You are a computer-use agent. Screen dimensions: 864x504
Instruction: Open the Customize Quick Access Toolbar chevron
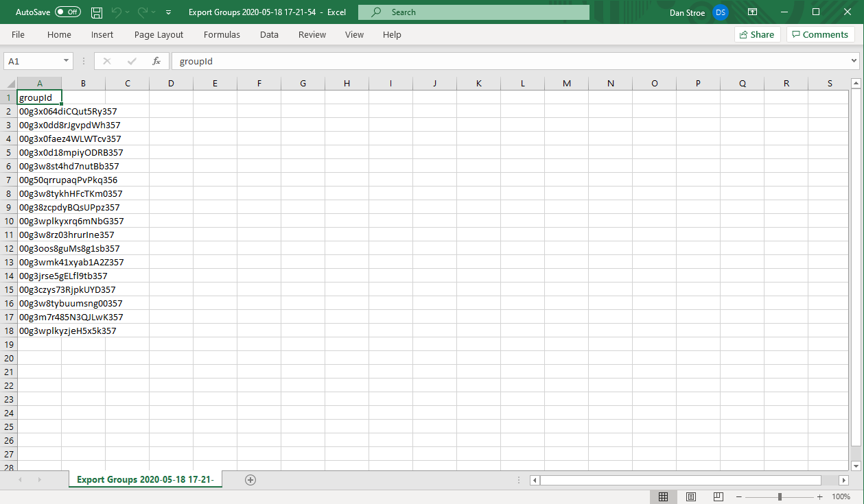pos(167,12)
